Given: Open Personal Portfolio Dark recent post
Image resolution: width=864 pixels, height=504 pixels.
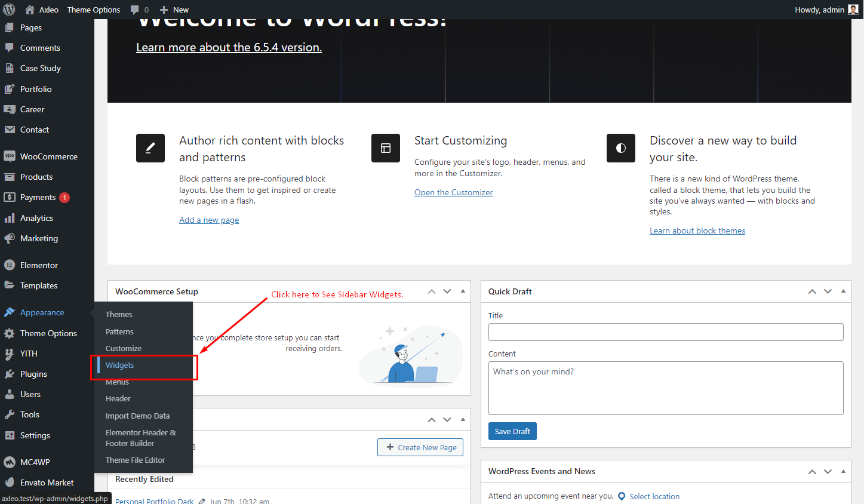Looking at the screenshot, I should pos(154,501).
